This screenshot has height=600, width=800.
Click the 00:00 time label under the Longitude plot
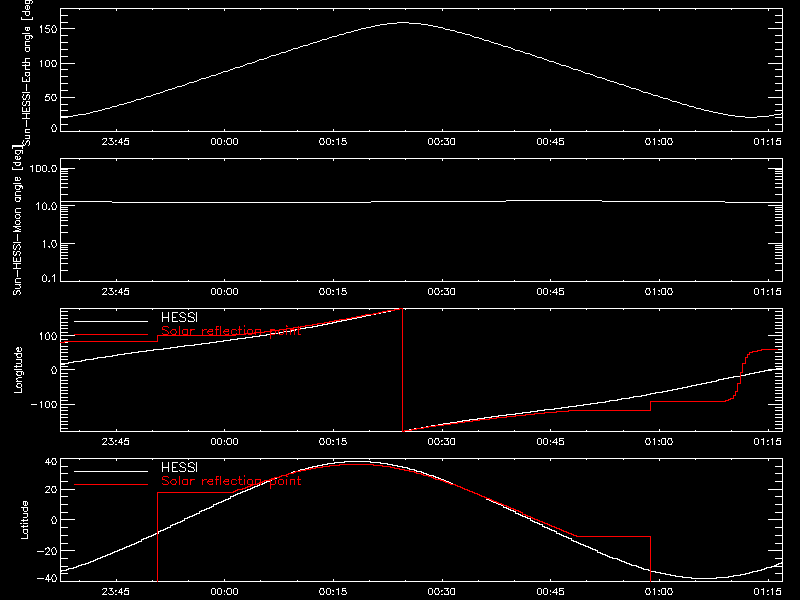(x=224, y=442)
